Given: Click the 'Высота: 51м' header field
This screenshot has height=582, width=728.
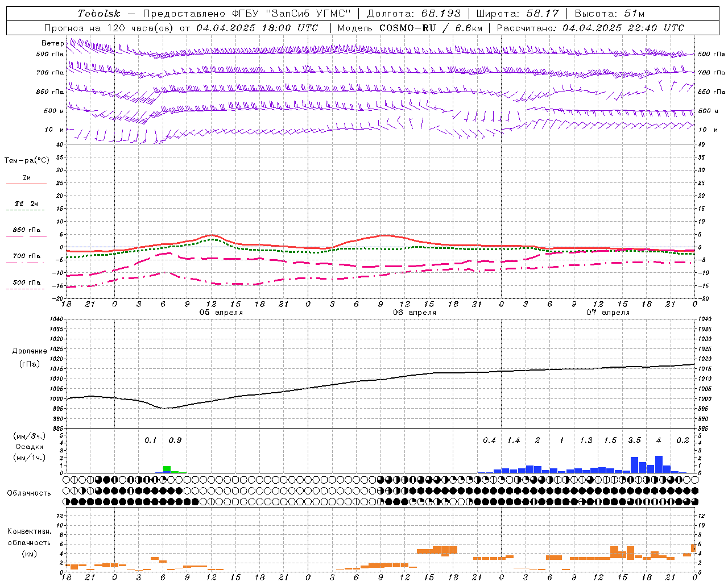Looking at the screenshot, I should click(610, 14).
